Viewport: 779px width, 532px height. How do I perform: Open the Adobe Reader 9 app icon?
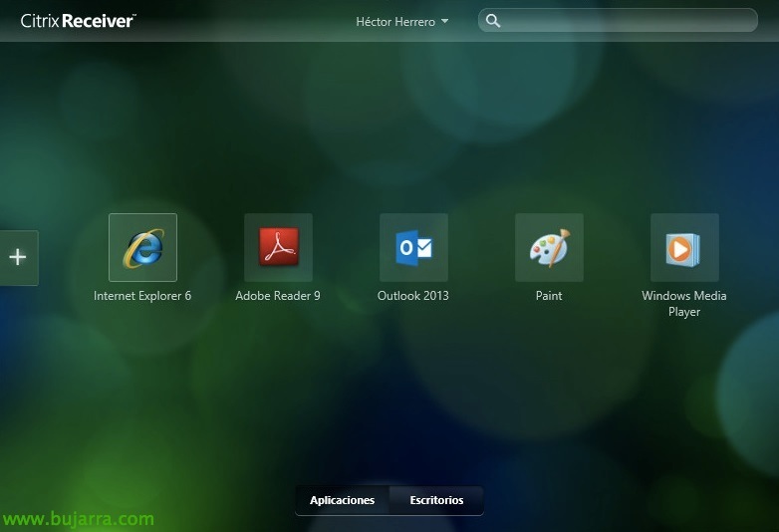(278, 247)
